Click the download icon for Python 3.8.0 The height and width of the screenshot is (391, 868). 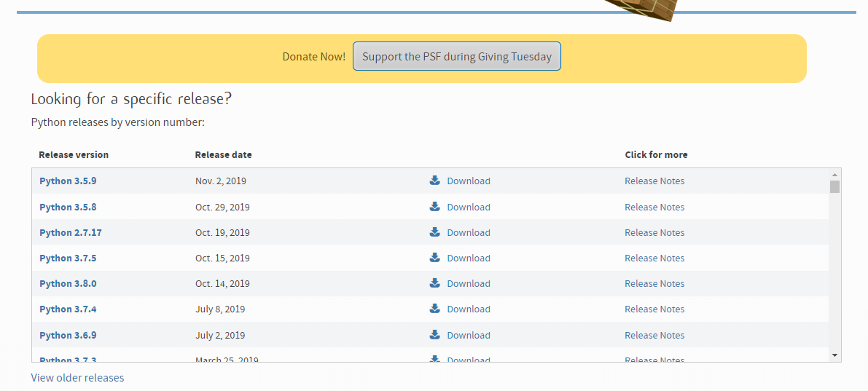point(434,283)
